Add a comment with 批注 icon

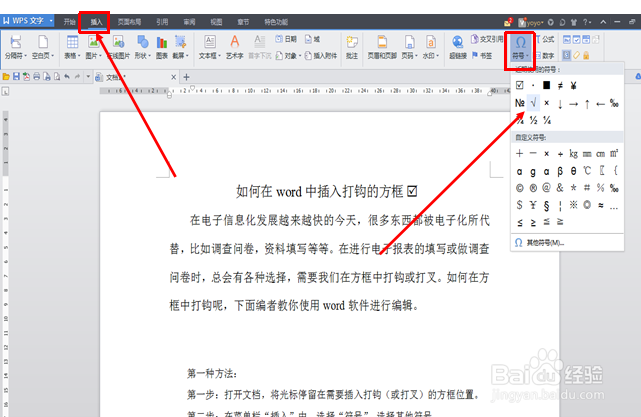352,47
